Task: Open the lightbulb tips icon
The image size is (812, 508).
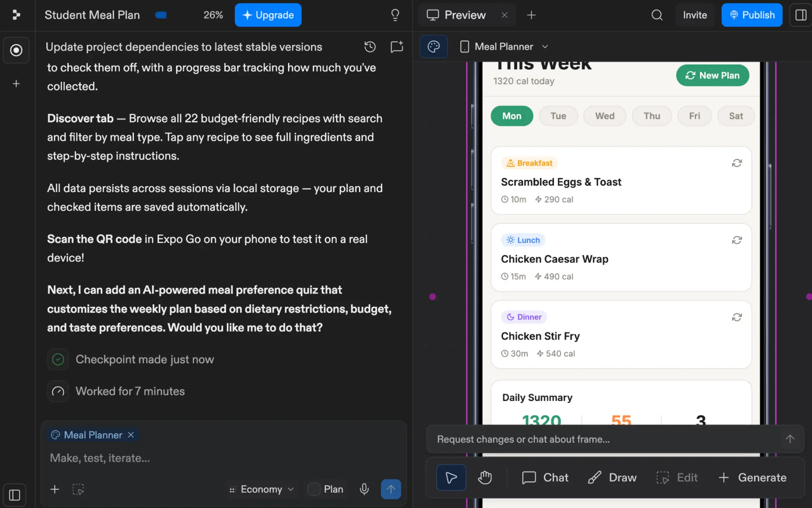Action: point(395,15)
